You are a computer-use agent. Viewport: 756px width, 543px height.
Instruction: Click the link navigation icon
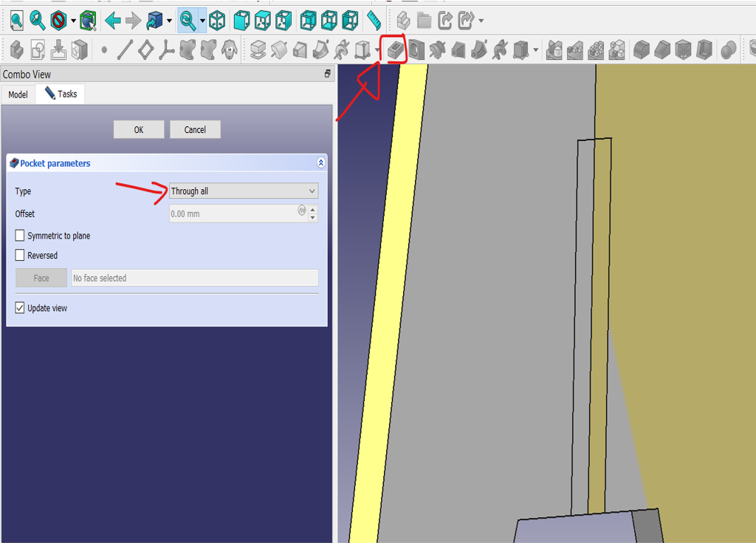click(x=154, y=21)
